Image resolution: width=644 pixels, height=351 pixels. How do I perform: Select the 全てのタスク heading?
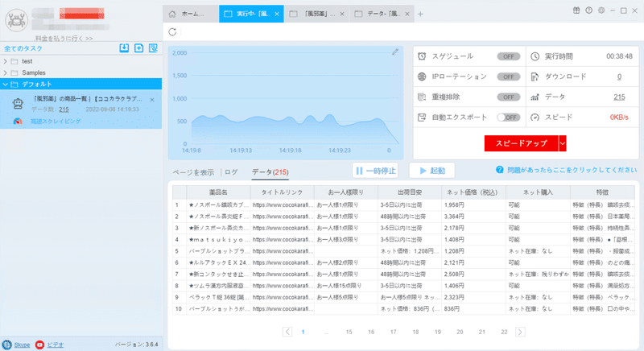(x=23, y=48)
